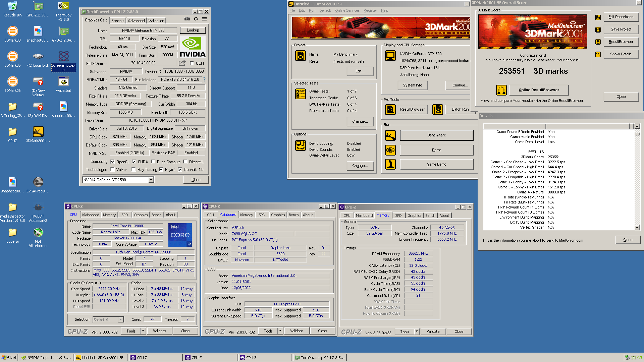Open the (C) Local Disk desktop icon
The width and height of the screenshot is (644, 362).
click(38, 59)
